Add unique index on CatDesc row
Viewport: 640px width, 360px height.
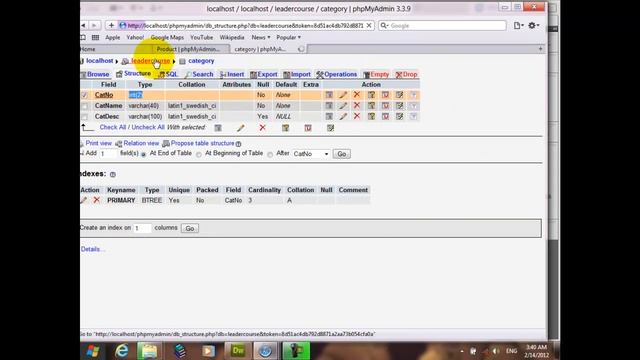point(385,116)
